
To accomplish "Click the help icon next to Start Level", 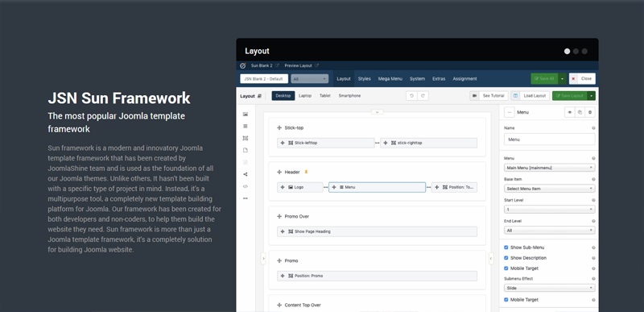I will click(x=593, y=200).
